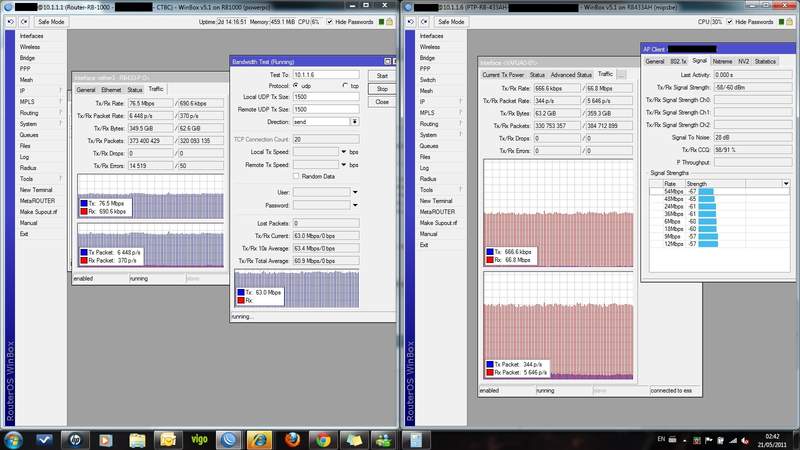Enable Safe Mode in left WinBox
800x450 pixels.
click(x=51, y=22)
